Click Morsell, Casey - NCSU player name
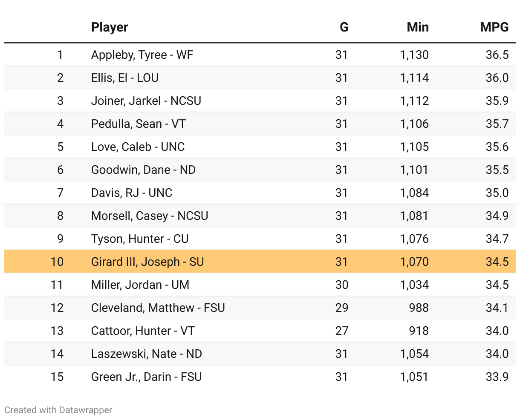The width and height of the screenshot is (520, 420). tap(150, 216)
